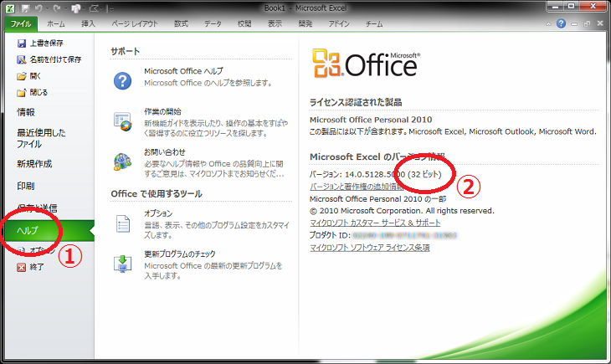Click the Redo icon in quick access toolbar
This screenshot has height=364, width=611.
coord(57,8)
